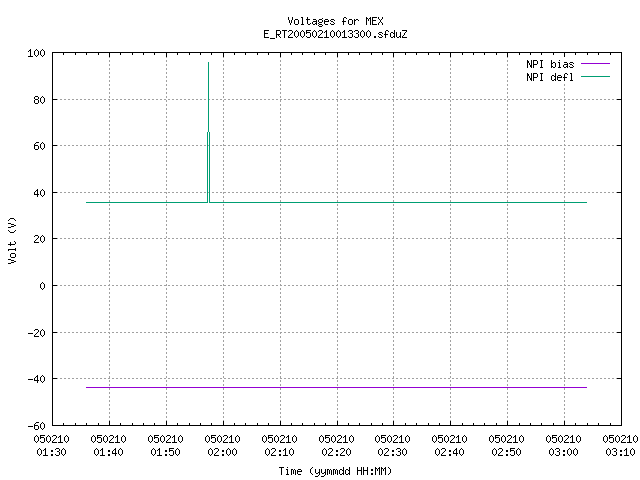The width and height of the screenshot is (640, 480).
Task: Click the x-axis tick label 050210 02:20
Action: (336, 445)
